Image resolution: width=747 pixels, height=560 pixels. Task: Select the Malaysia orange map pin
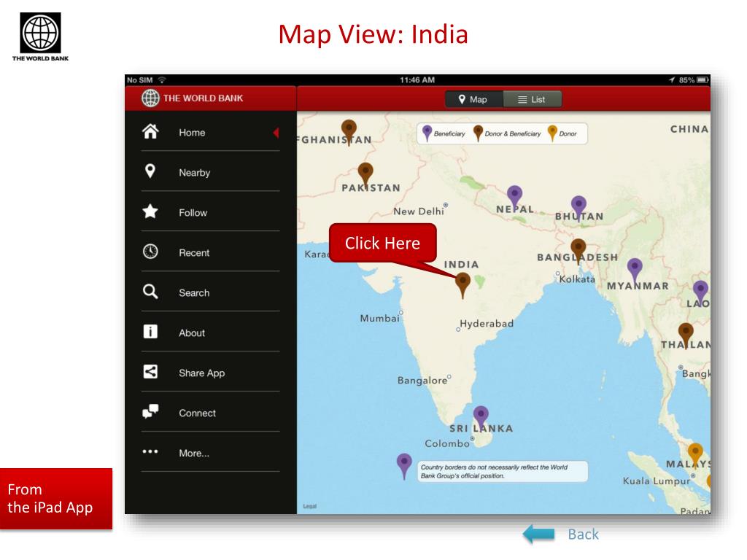click(695, 455)
